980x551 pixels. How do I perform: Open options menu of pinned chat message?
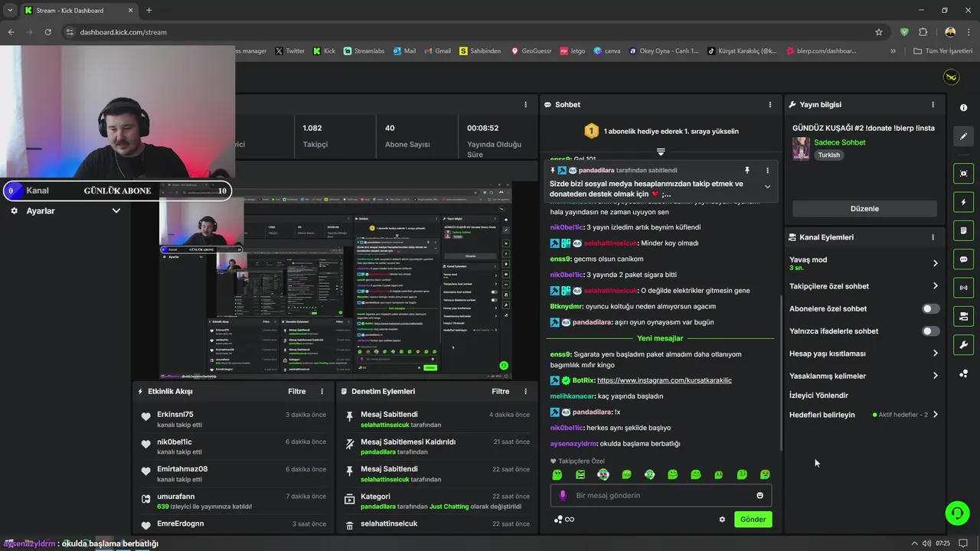click(768, 170)
